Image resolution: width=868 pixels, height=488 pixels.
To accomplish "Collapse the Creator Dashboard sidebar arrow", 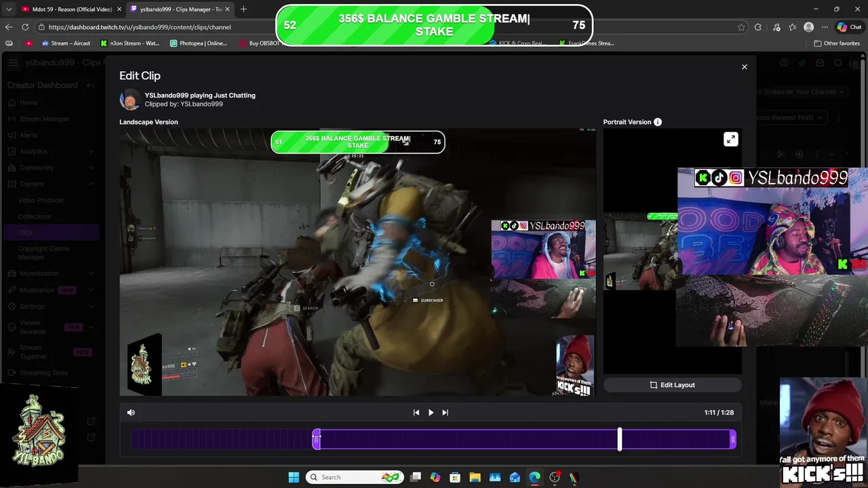I will (x=90, y=85).
